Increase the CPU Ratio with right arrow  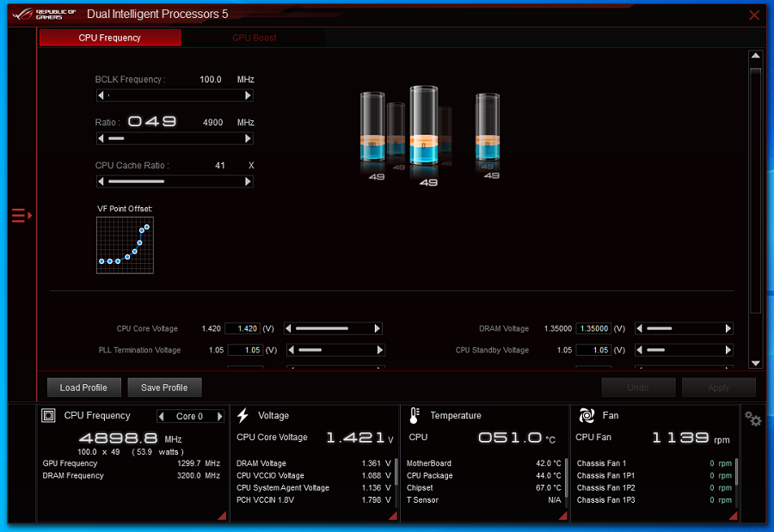[248, 138]
